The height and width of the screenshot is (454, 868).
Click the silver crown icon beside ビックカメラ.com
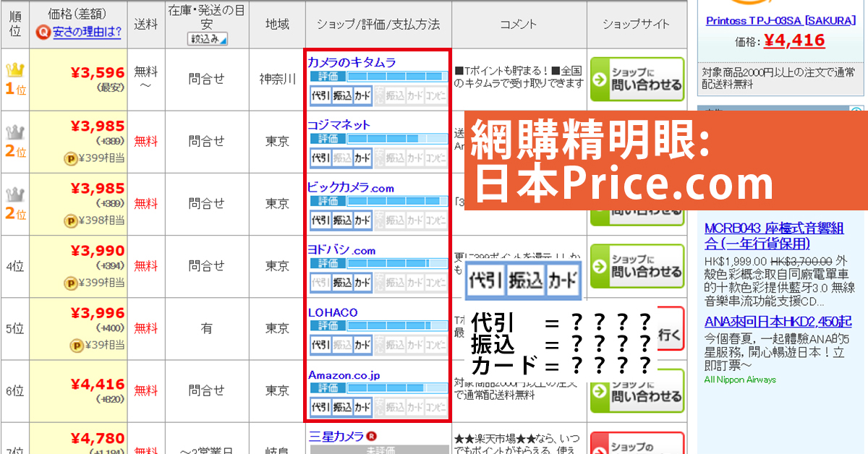(x=15, y=194)
